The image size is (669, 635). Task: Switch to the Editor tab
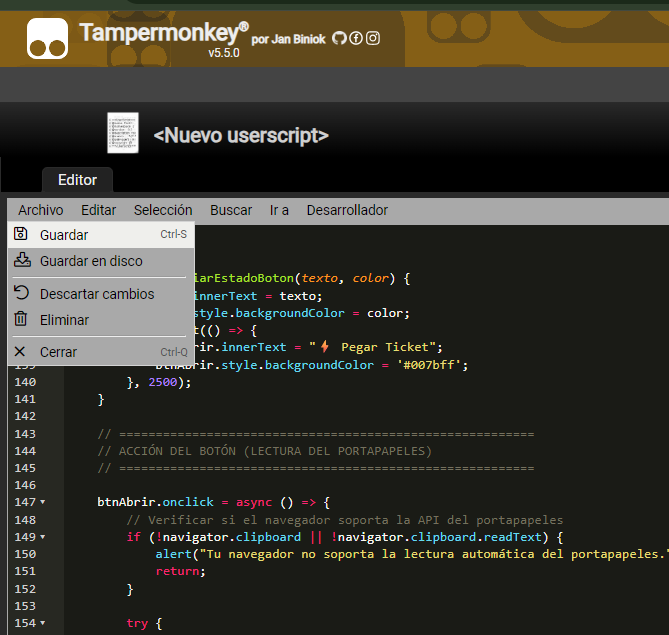tap(77, 180)
